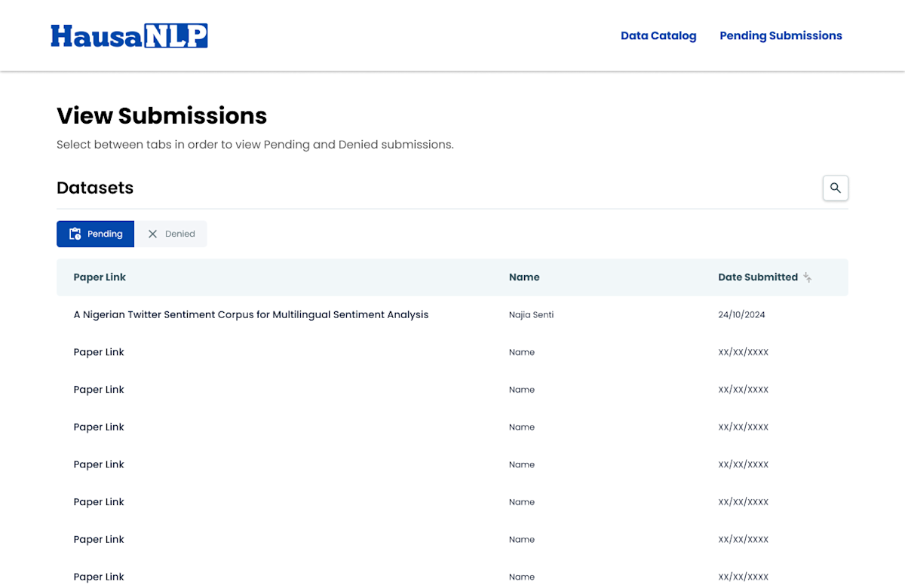Select the Najia Senti submitter name
905x588 pixels.
[531, 314]
